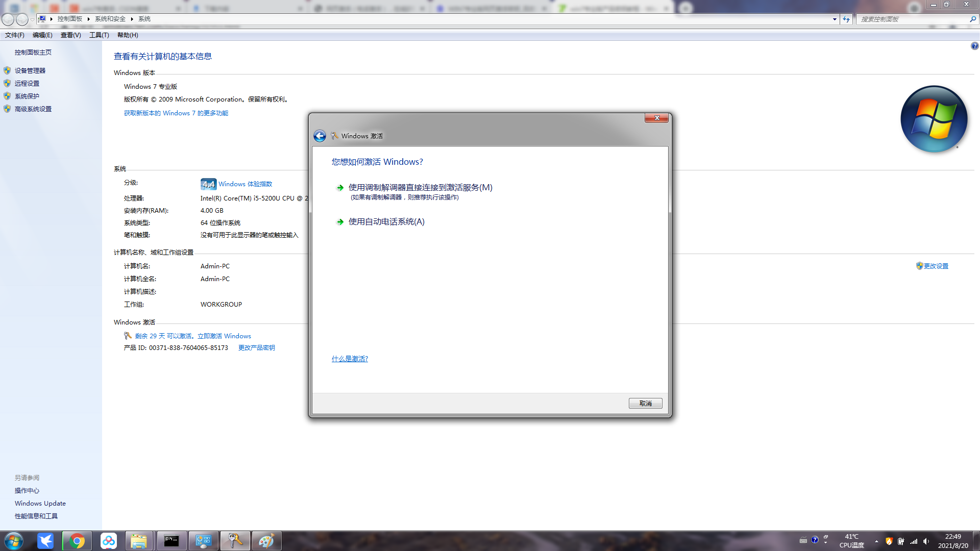Open Thunder download tool from the taskbar
Image resolution: width=980 pixels, height=551 pixels.
(45, 540)
